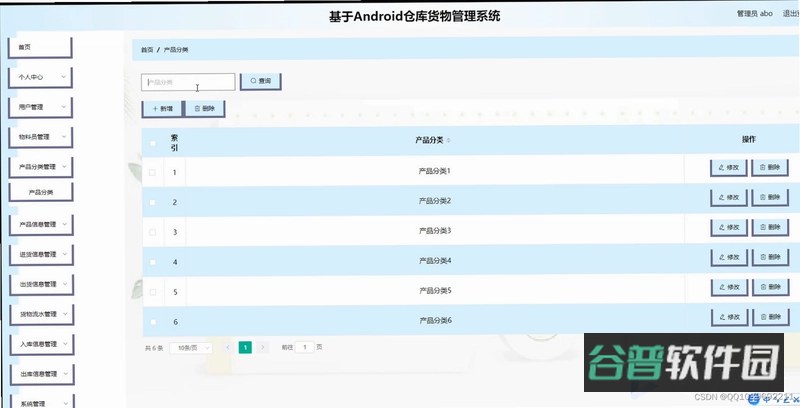Open the 入库信息管理 sidebar menu
800x408 pixels.
coord(42,344)
